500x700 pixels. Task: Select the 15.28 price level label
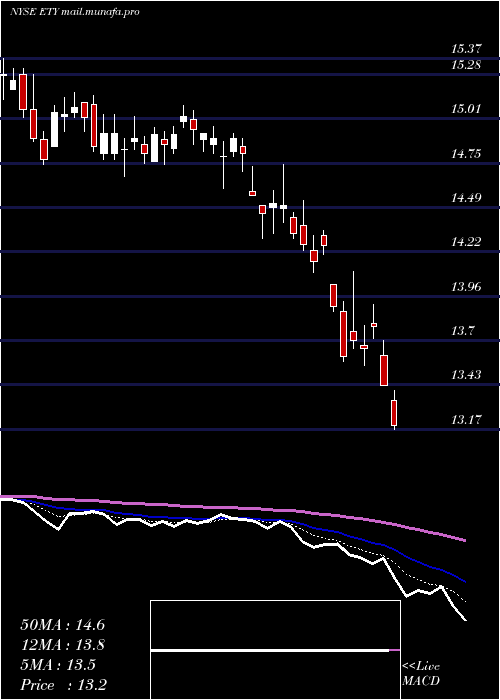(x=466, y=65)
